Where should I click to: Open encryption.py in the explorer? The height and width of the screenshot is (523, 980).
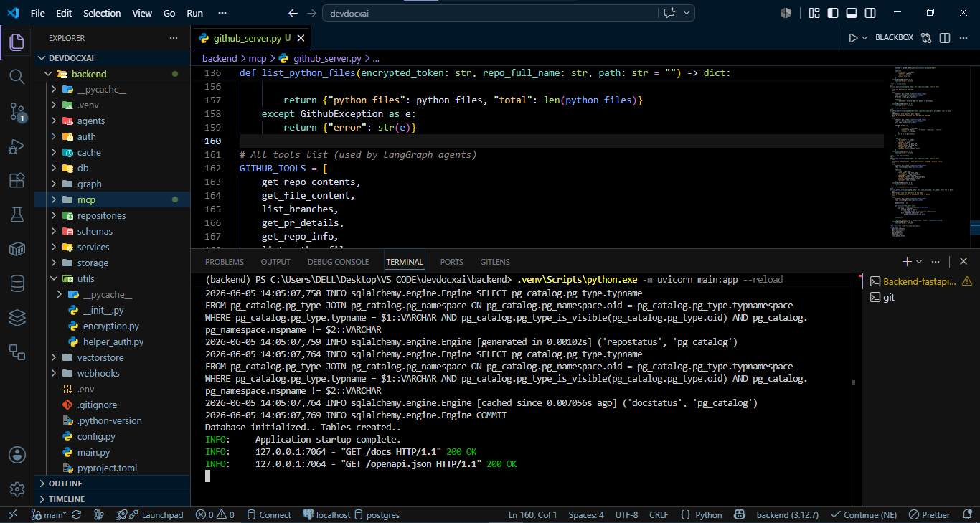point(113,326)
